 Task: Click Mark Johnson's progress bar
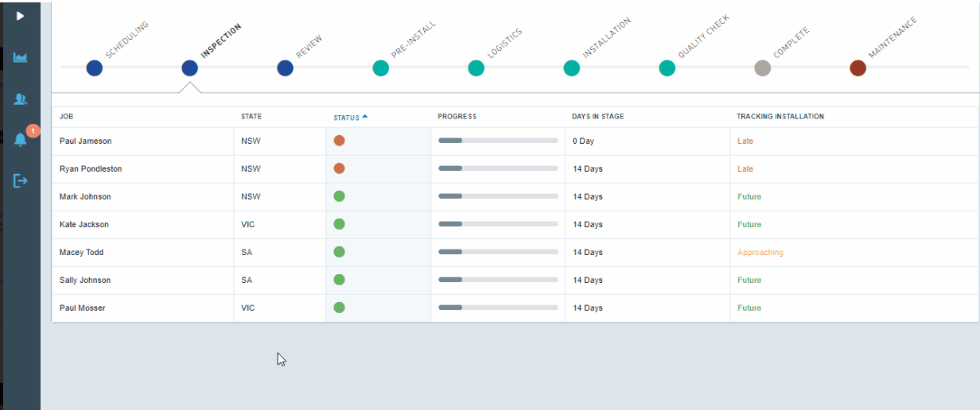(x=498, y=196)
